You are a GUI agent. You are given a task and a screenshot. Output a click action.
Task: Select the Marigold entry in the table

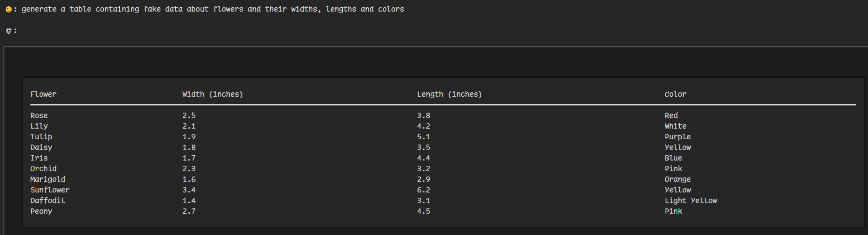[x=48, y=179]
